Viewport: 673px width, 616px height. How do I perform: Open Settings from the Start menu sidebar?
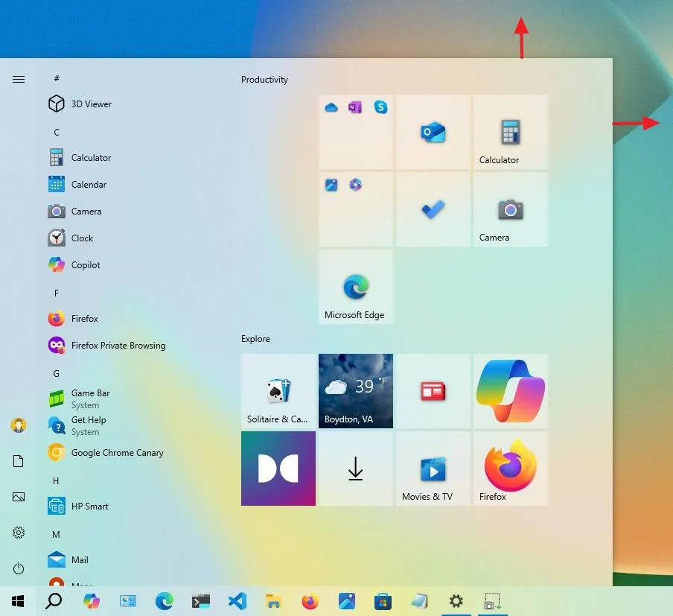(x=18, y=533)
